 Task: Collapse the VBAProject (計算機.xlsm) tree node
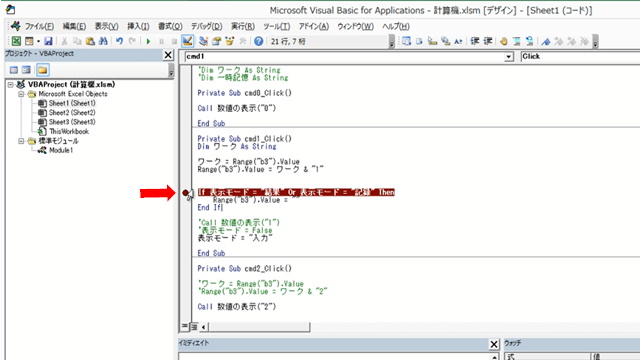click(x=11, y=84)
